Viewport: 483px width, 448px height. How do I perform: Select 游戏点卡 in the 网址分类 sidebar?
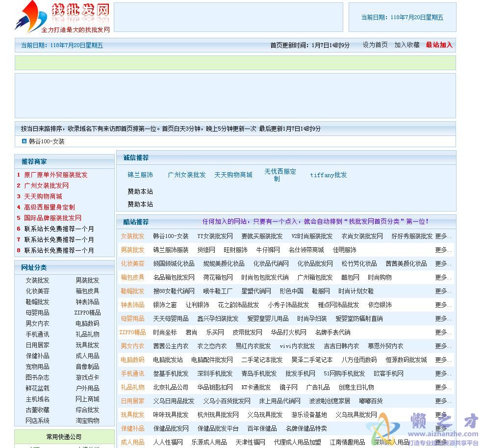(87, 377)
